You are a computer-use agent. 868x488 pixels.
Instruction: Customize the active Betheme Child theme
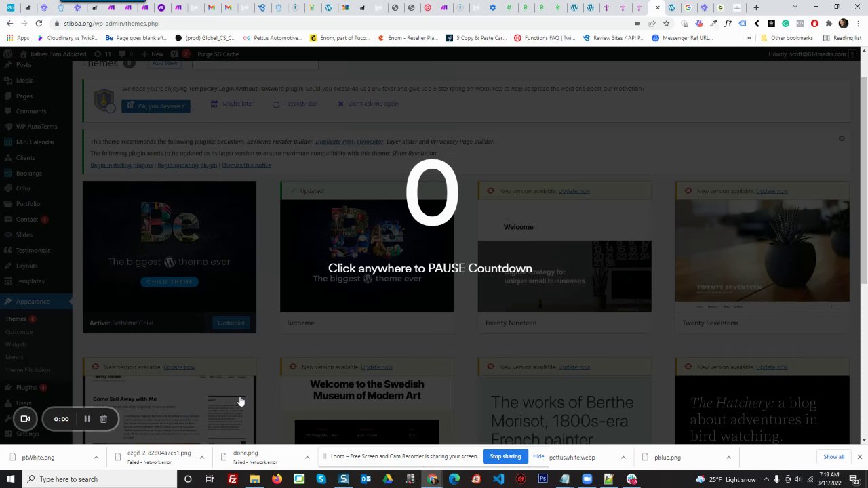[x=231, y=323]
